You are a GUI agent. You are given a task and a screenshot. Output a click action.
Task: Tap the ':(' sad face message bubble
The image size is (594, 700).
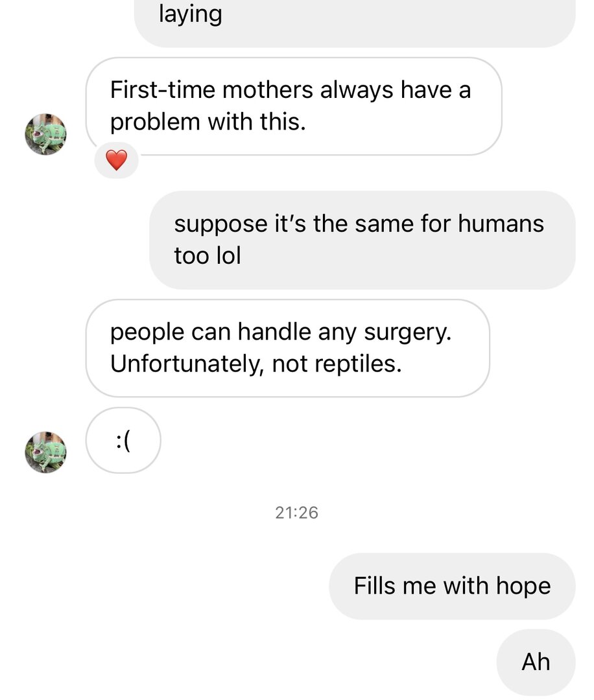point(123,440)
